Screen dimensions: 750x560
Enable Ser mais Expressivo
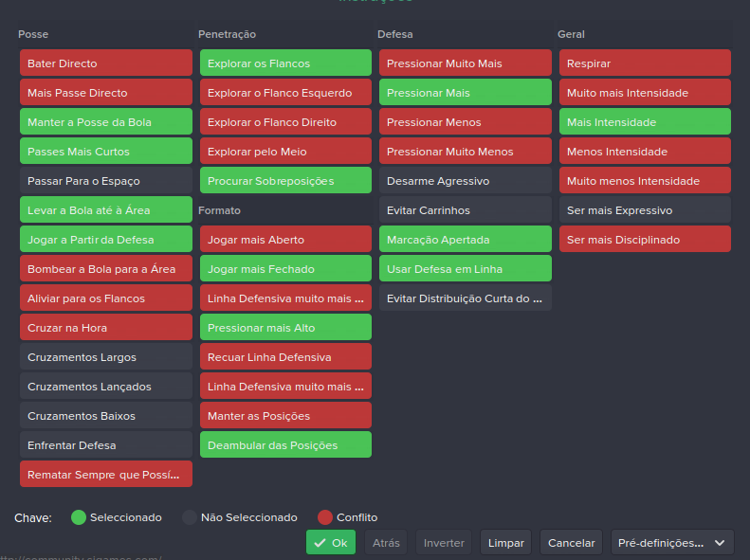click(645, 209)
